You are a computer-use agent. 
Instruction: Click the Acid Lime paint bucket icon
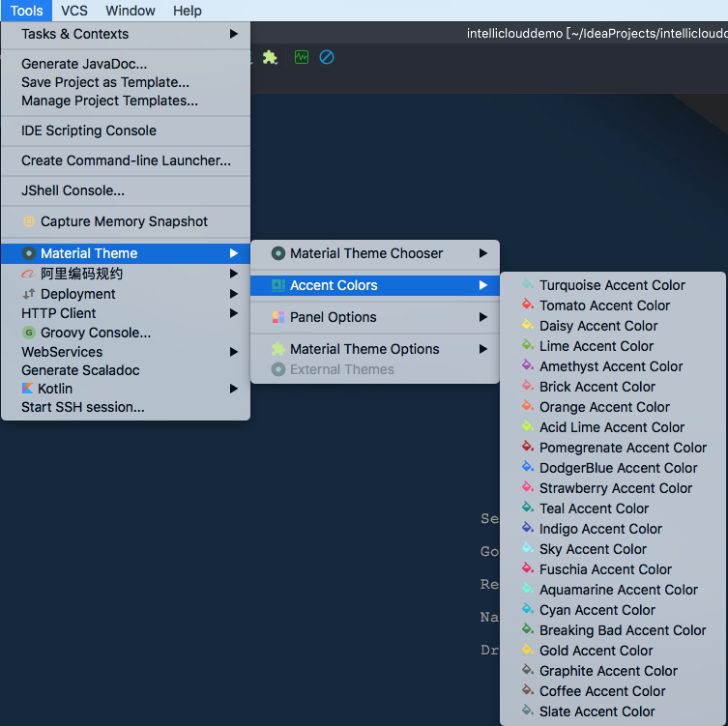point(528,426)
